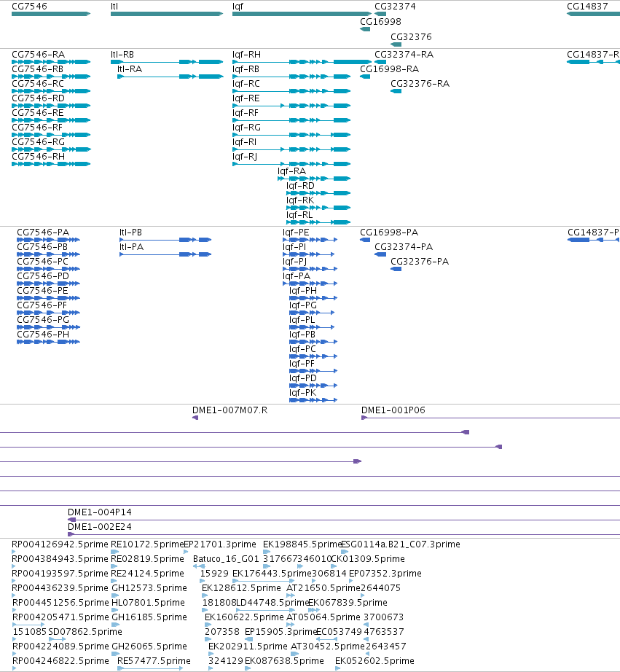The width and height of the screenshot is (620, 672).
Task: Click the CG32376 gene label
Action: pyautogui.click(x=411, y=37)
